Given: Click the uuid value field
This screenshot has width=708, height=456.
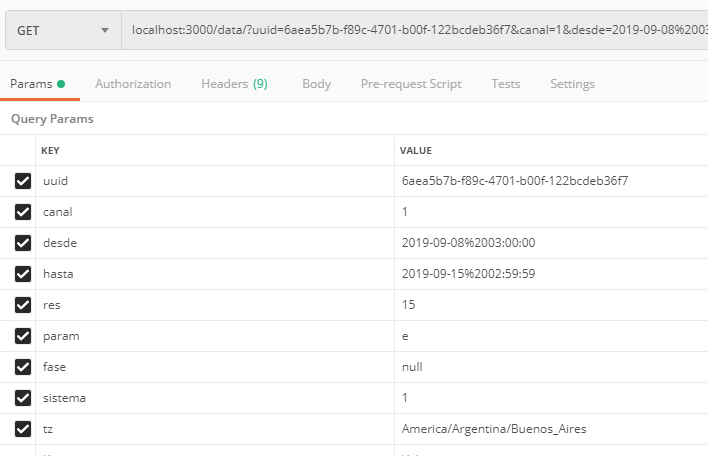Looking at the screenshot, I should 513,181.
